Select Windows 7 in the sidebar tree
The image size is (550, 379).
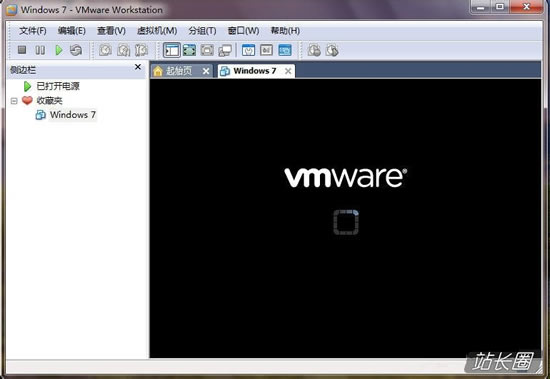point(73,115)
